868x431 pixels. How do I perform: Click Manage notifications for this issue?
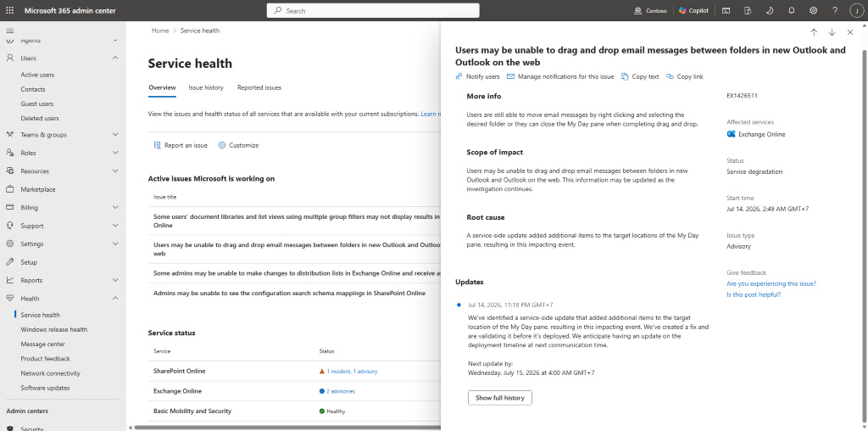pos(560,76)
